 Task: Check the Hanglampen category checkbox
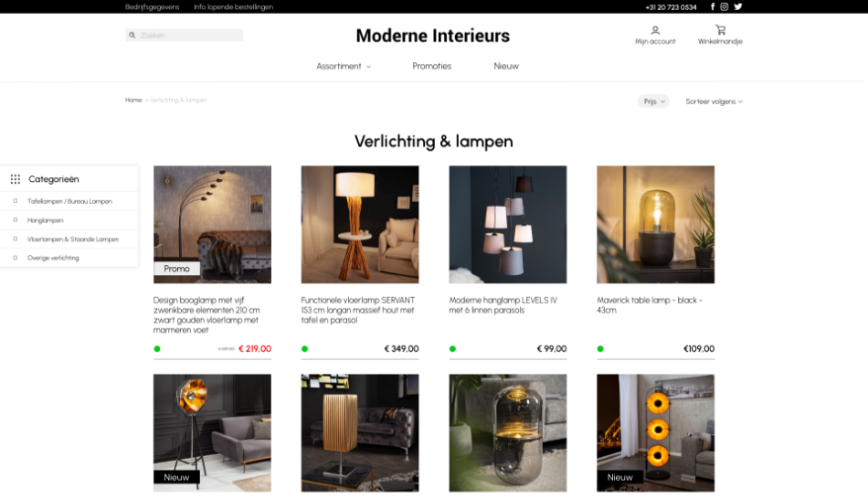16,219
